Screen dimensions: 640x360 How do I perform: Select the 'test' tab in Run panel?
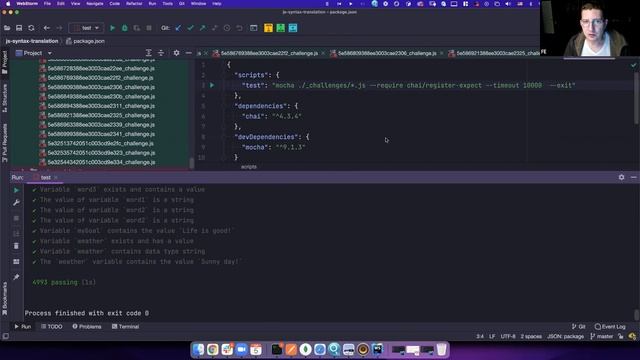click(45, 178)
